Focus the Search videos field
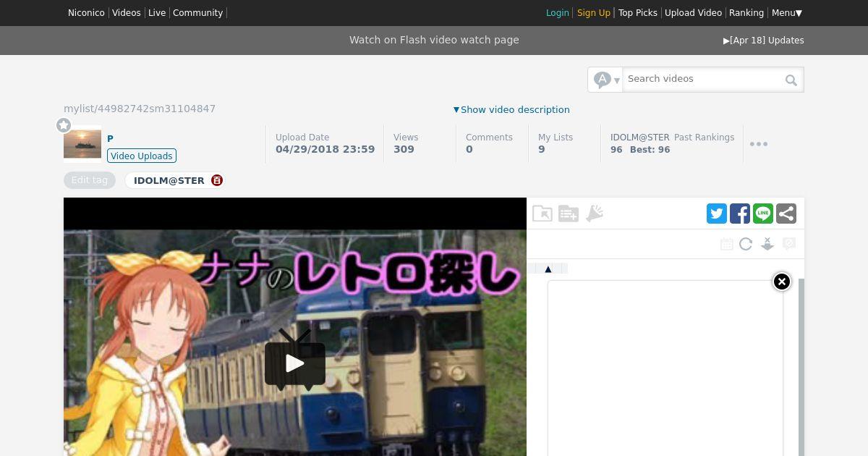 (703, 79)
